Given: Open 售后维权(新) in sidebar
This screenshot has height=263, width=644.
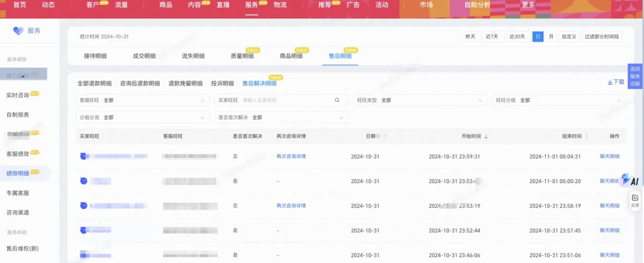Looking at the screenshot, I should (x=22, y=249).
